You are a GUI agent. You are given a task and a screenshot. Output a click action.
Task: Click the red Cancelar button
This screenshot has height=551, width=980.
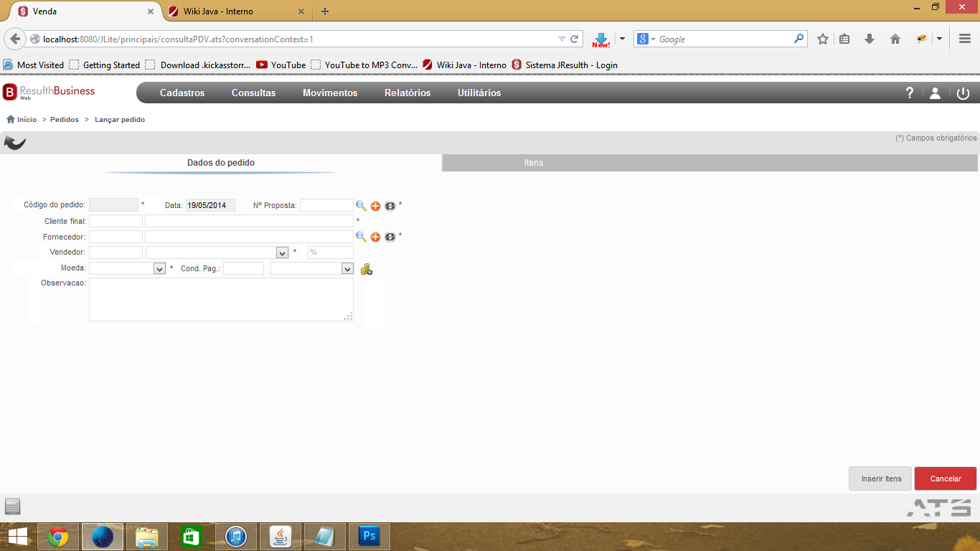[946, 479]
